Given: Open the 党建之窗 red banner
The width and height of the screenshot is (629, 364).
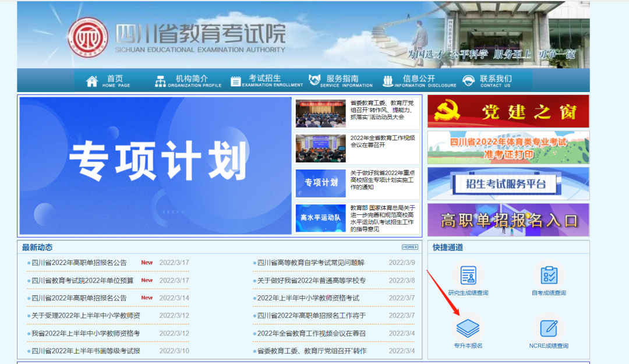Looking at the screenshot, I should coord(508,112).
